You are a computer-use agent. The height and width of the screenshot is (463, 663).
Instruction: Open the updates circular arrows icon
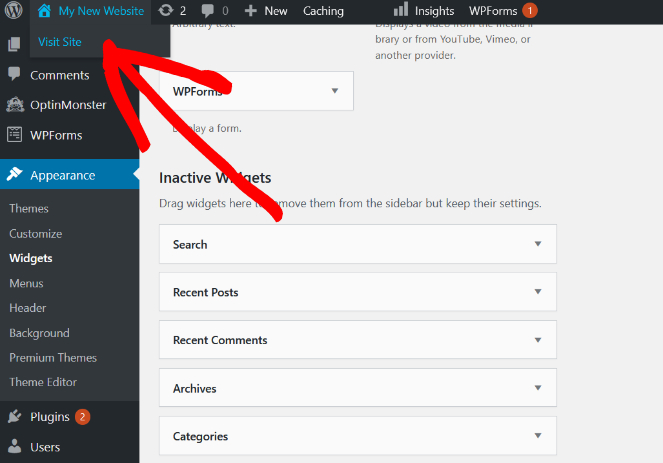(x=166, y=11)
